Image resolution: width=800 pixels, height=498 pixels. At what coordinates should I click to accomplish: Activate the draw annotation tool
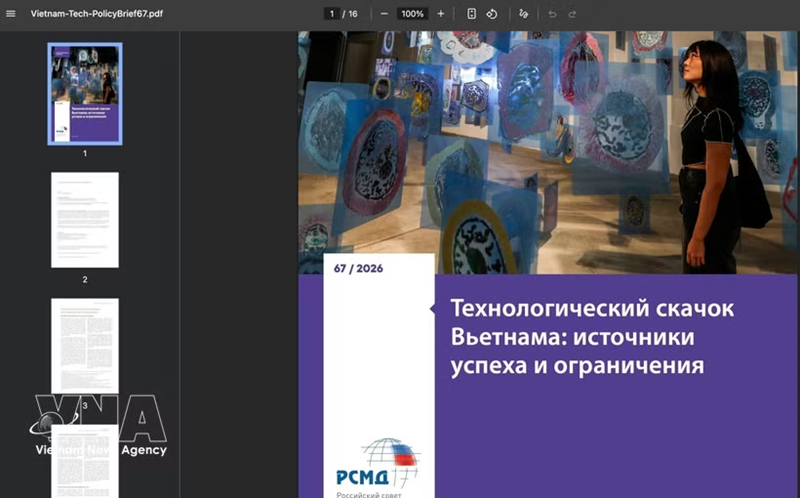[x=523, y=14]
